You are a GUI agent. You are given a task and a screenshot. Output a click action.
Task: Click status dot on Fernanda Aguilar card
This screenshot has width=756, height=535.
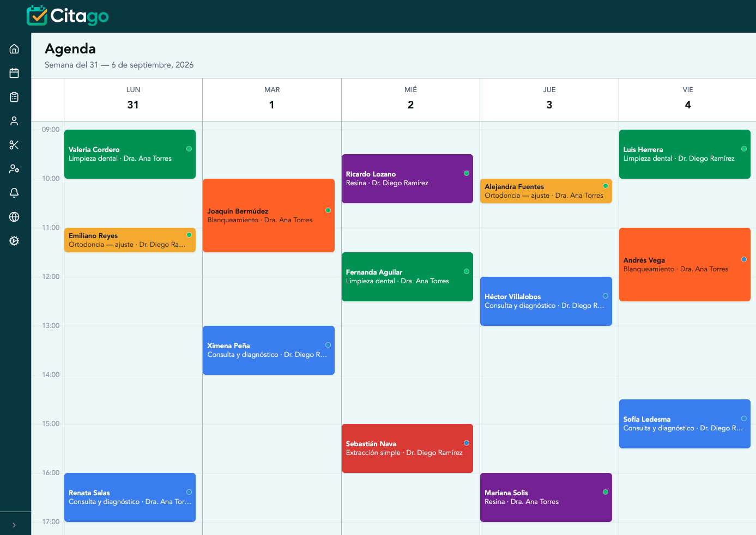tap(467, 271)
